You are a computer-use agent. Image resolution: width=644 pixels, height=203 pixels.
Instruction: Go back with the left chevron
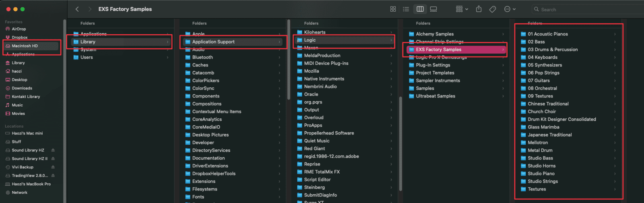[x=77, y=9]
